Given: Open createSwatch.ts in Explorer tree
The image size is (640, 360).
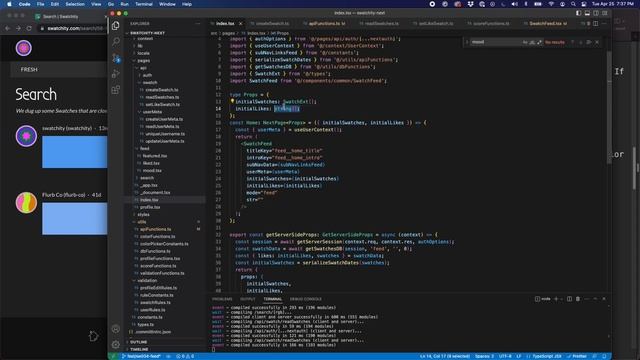Looking at the screenshot, I should click(162, 90).
